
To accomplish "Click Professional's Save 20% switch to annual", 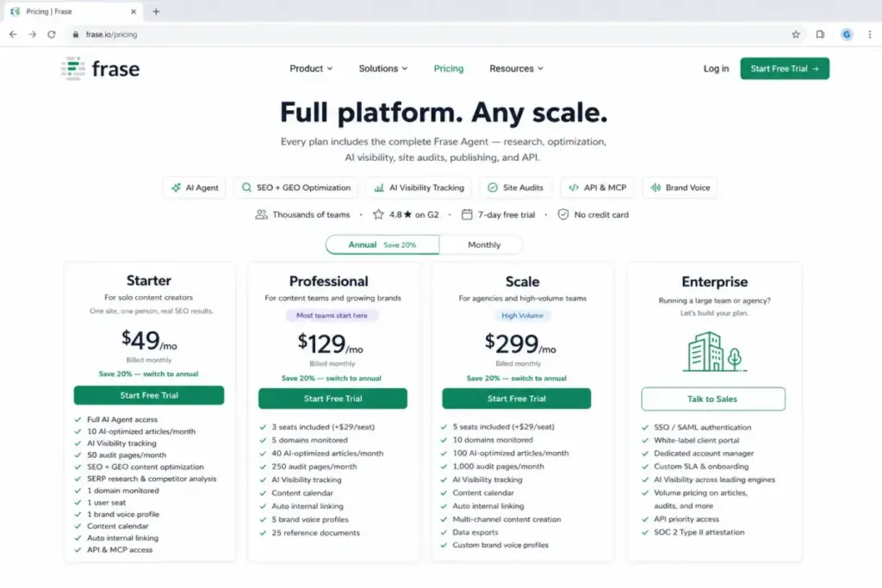I will 332,378.
